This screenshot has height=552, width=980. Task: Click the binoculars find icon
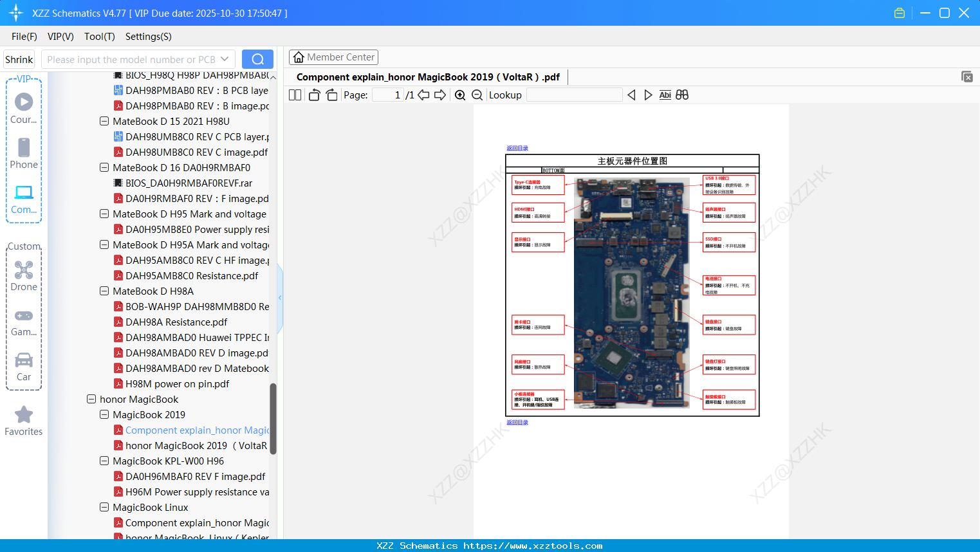(x=682, y=95)
